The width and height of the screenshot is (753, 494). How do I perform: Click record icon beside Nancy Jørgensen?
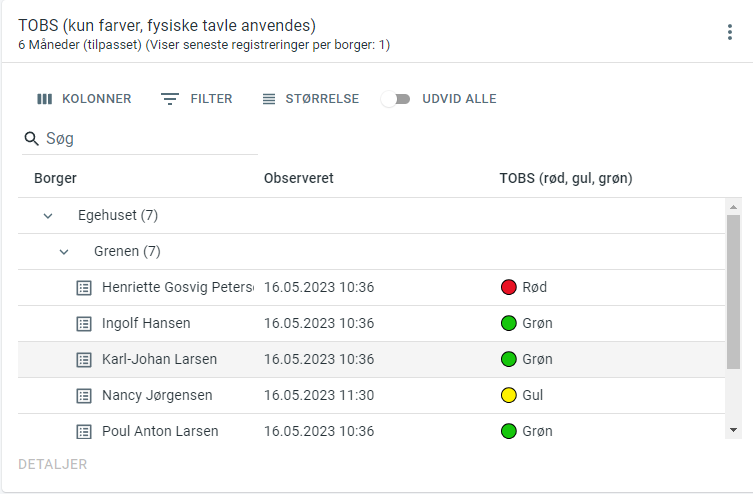coord(85,395)
